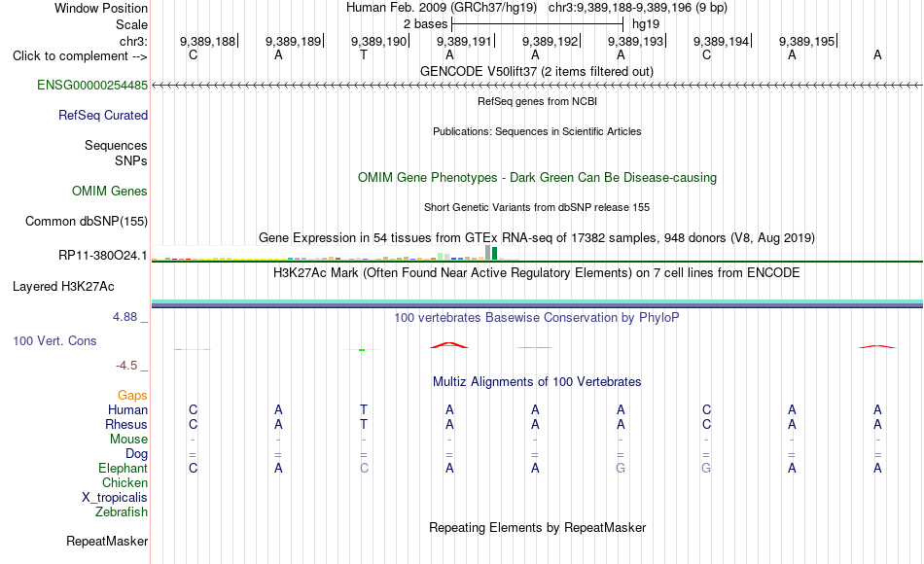Screen dimensions: 924x564
Task: Click the 'Click to complement -->' label
Action: click(80, 56)
